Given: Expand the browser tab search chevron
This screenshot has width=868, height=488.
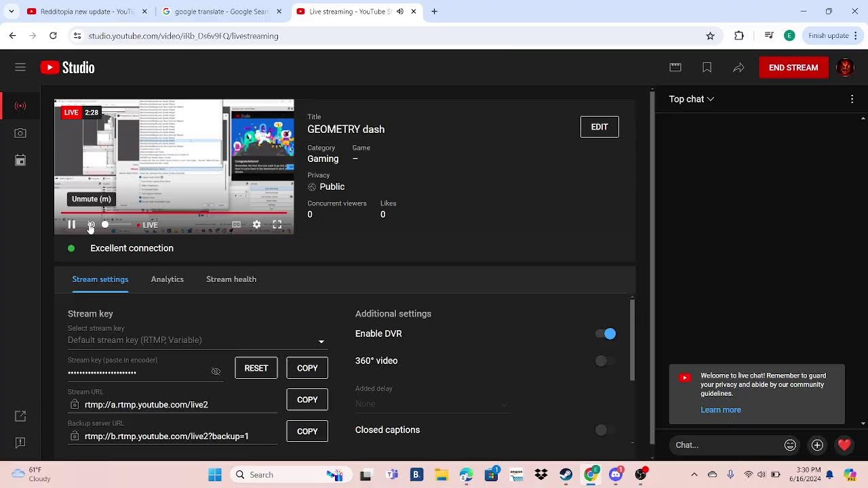Looking at the screenshot, I should (11, 12).
